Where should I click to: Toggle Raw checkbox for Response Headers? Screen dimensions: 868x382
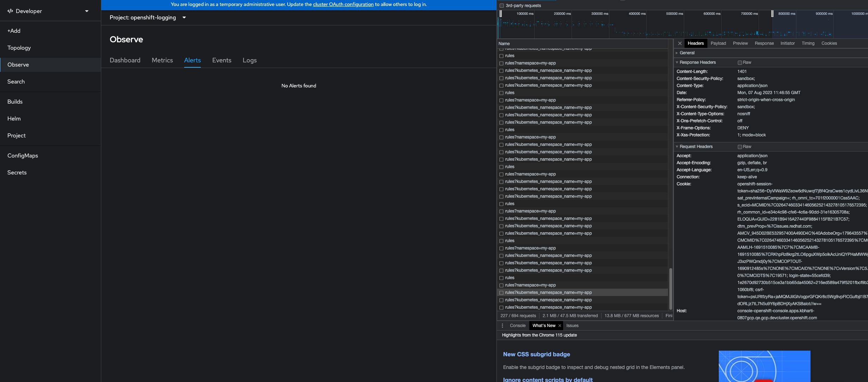(x=740, y=62)
